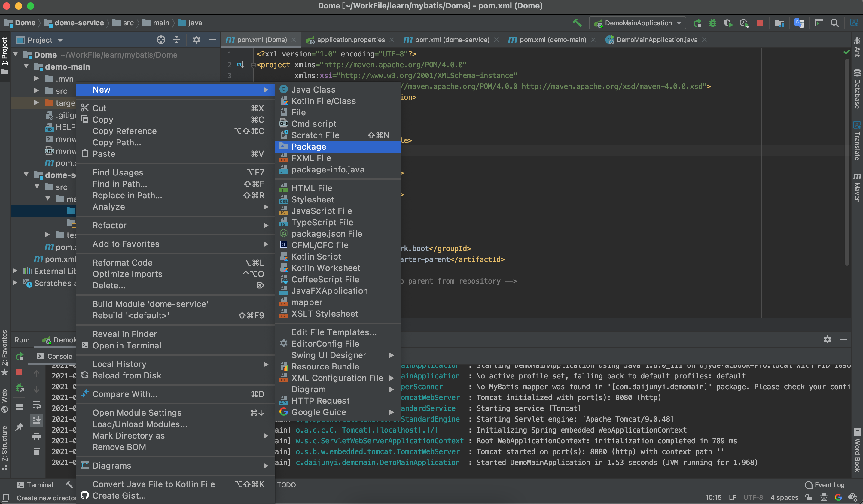The height and width of the screenshot is (504, 863).
Task: Select Package in the New submenu
Action: (338, 147)
